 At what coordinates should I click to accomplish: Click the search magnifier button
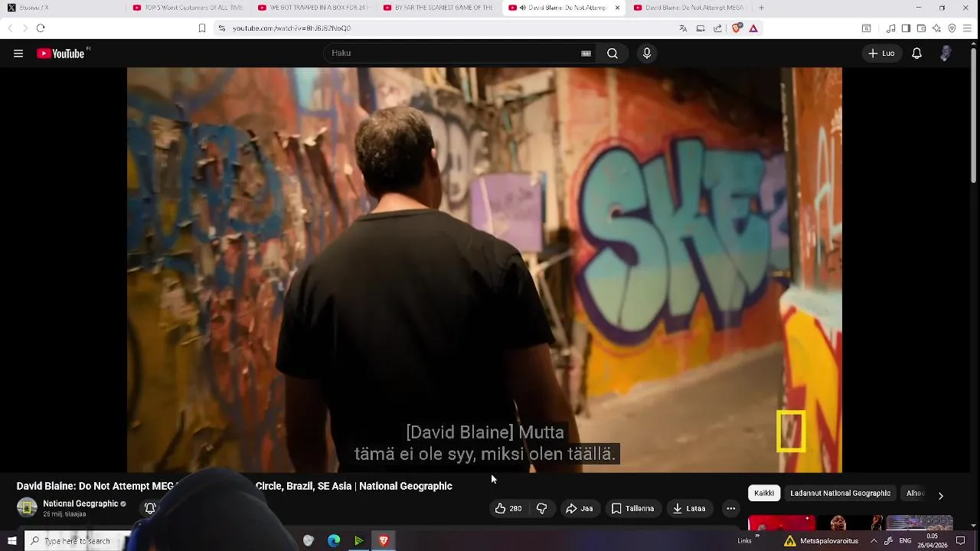[x=612, y=54]
